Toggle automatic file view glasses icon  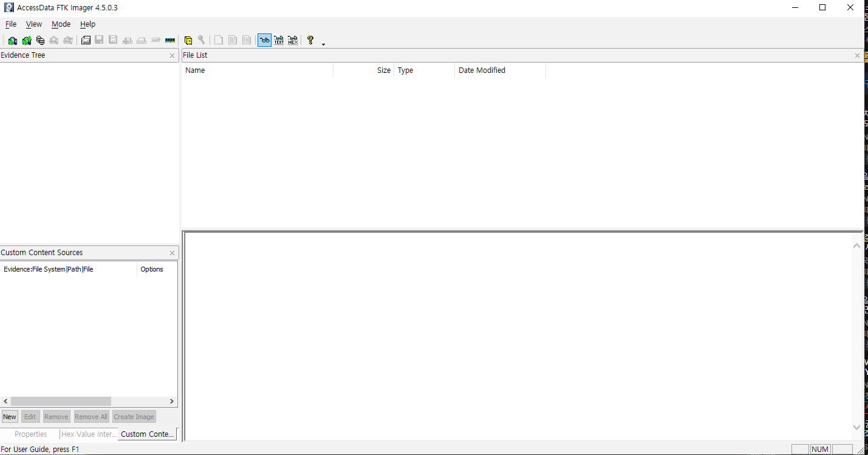tap(264, 41)
